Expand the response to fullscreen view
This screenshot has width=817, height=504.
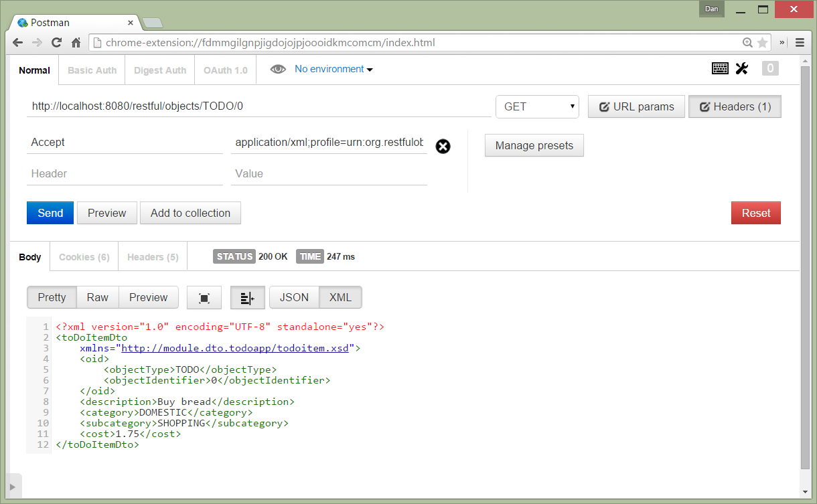tap(204, 297)
